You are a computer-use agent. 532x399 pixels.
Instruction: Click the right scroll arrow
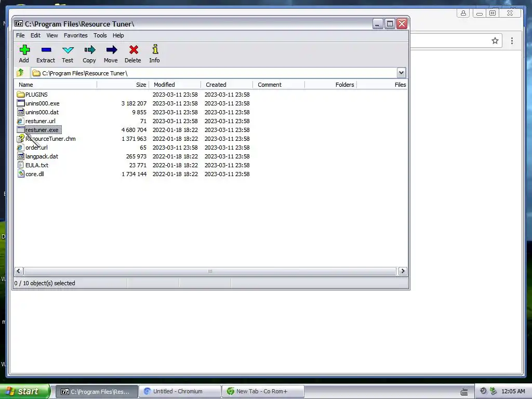[403, 271]
